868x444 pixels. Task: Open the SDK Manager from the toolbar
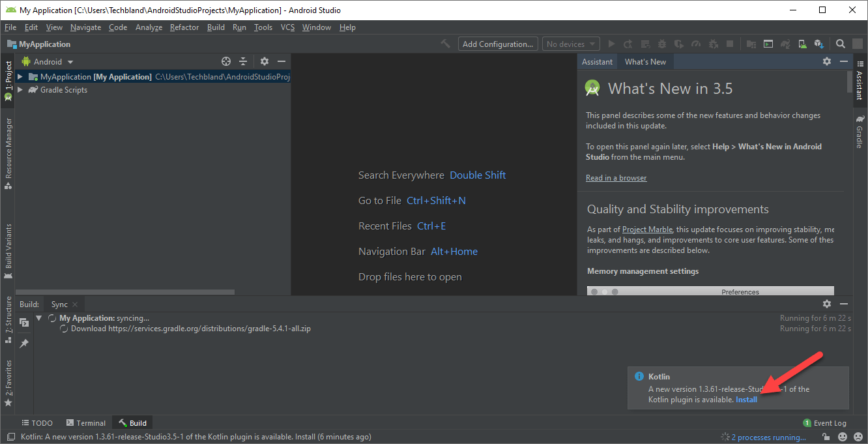(x=818, y=44)
